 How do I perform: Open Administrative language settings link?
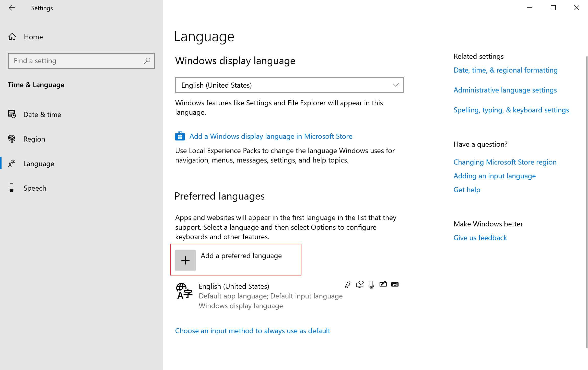505,90
